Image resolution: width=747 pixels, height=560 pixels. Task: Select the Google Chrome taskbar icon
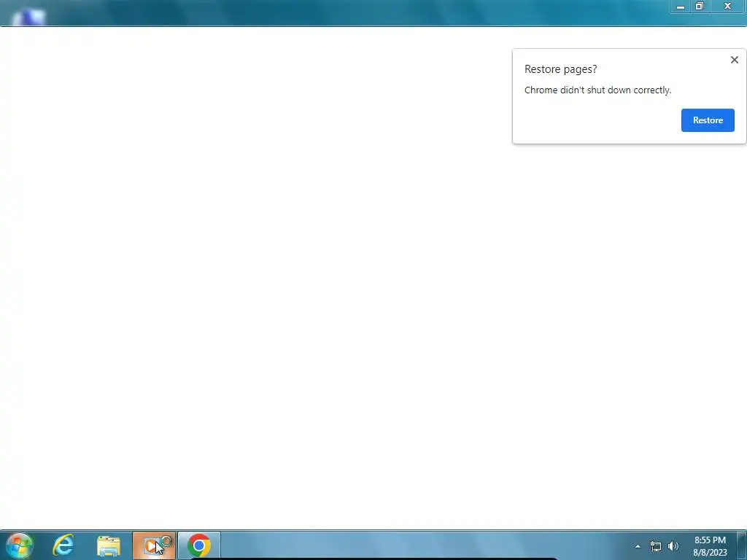pos(199,545)
